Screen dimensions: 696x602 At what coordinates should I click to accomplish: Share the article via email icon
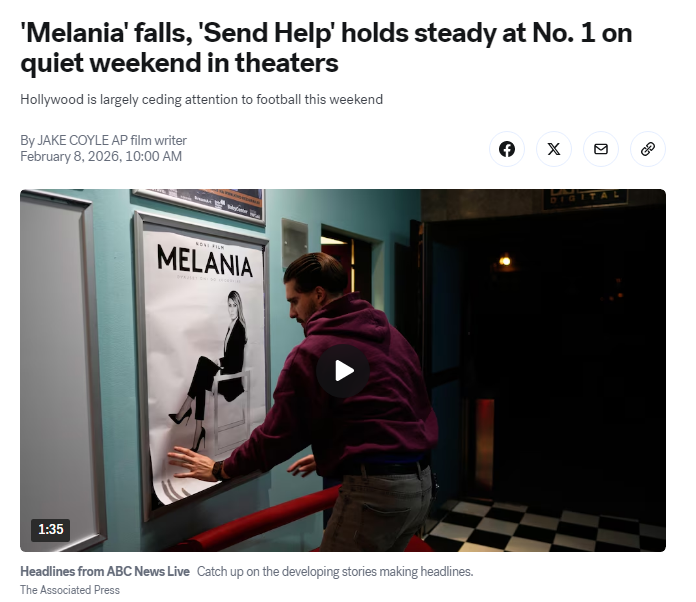click(x=601, y=149)
